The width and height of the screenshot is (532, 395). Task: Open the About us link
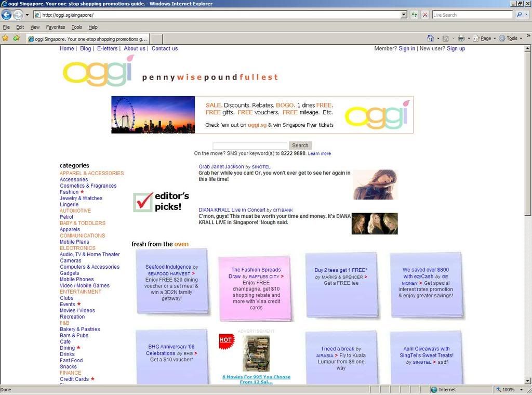[135, 48]
